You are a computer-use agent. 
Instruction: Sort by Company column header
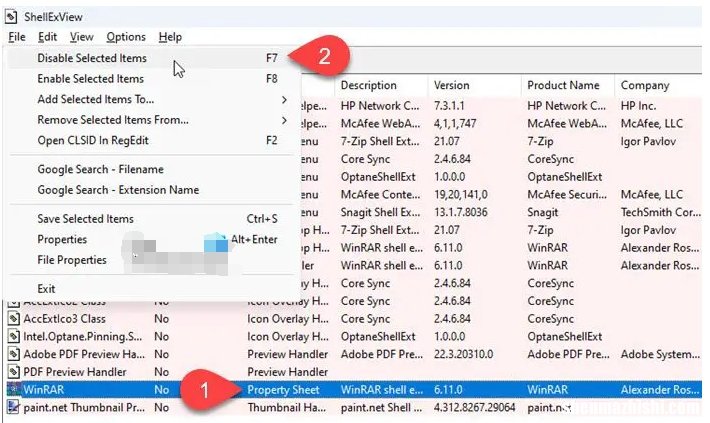pos(659,85)
